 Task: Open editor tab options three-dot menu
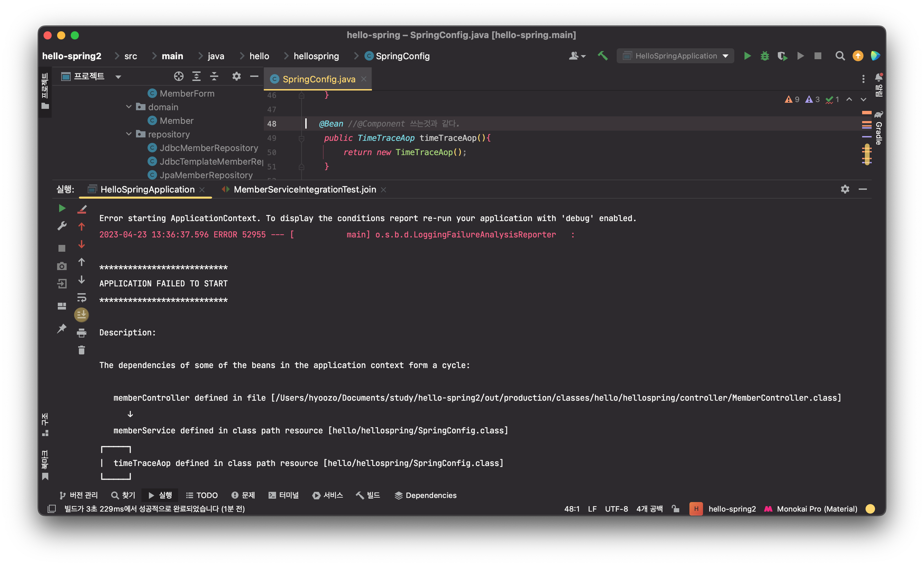(x=863, y=79)
